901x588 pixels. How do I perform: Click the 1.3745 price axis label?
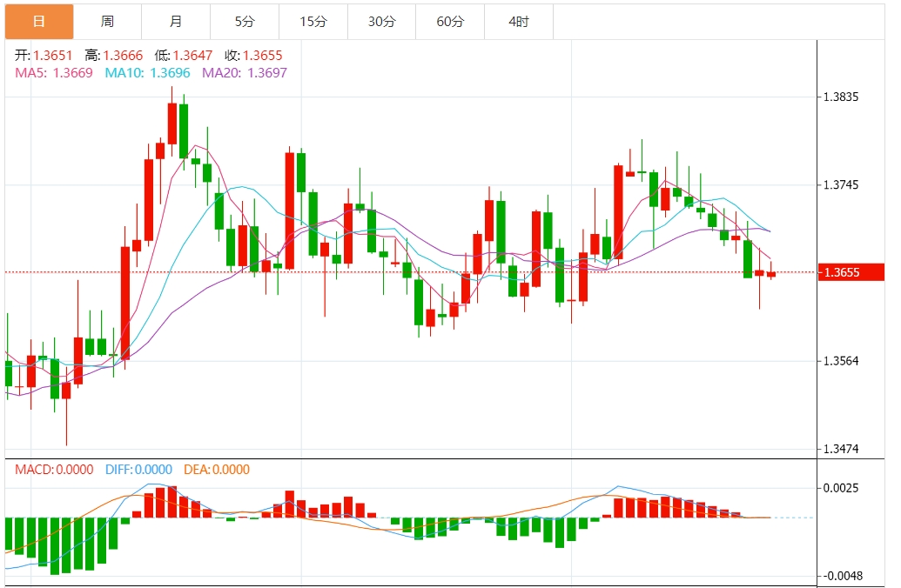tap(841, 185)
